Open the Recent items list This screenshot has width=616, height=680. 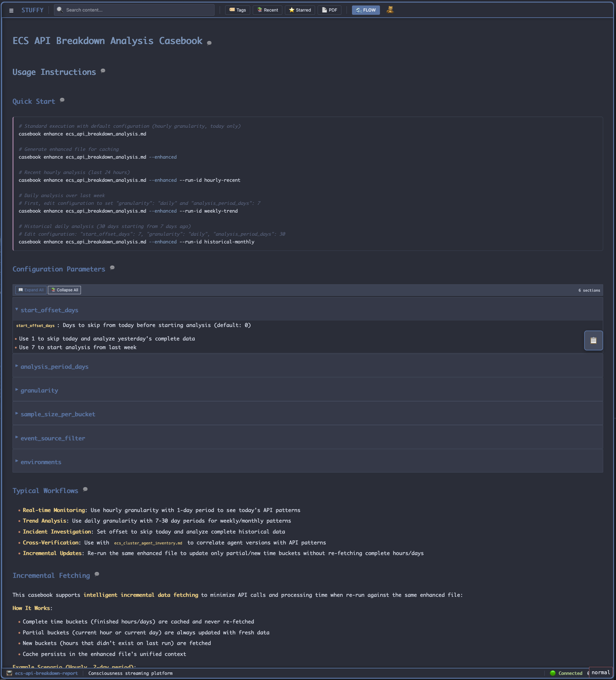[267, 10]
